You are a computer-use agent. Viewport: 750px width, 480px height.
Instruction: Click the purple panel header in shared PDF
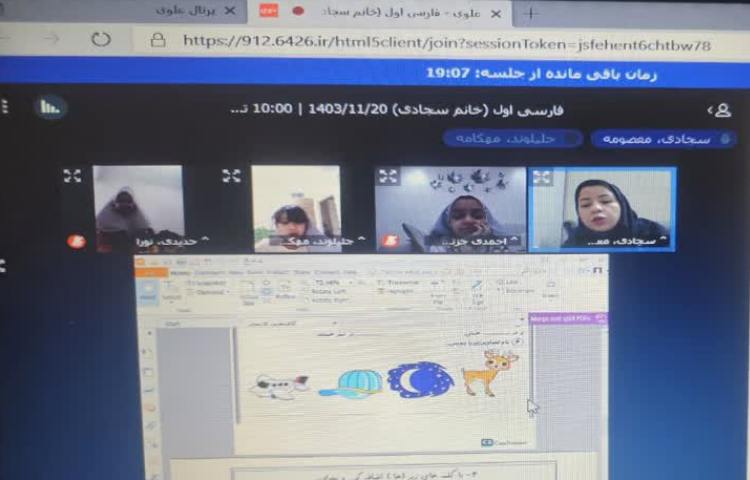pos(568,318)
